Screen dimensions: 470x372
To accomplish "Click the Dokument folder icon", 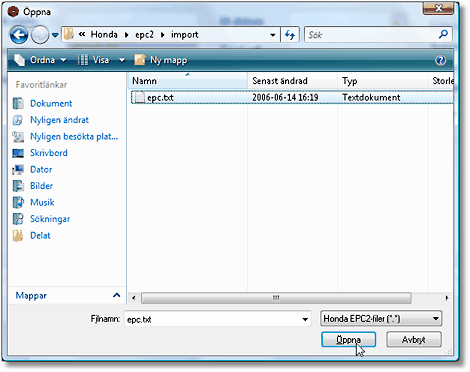I will coord(18,103).
